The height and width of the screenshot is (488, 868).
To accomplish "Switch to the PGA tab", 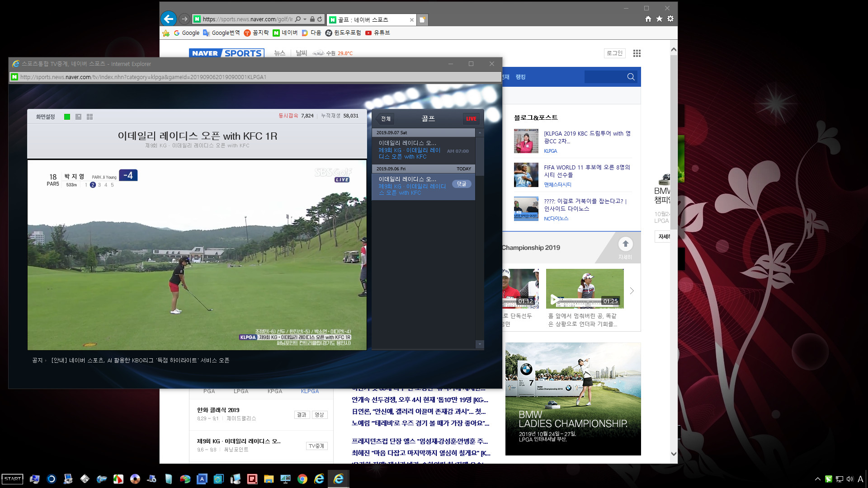I will pyautogui.click(x=209, y=391).
